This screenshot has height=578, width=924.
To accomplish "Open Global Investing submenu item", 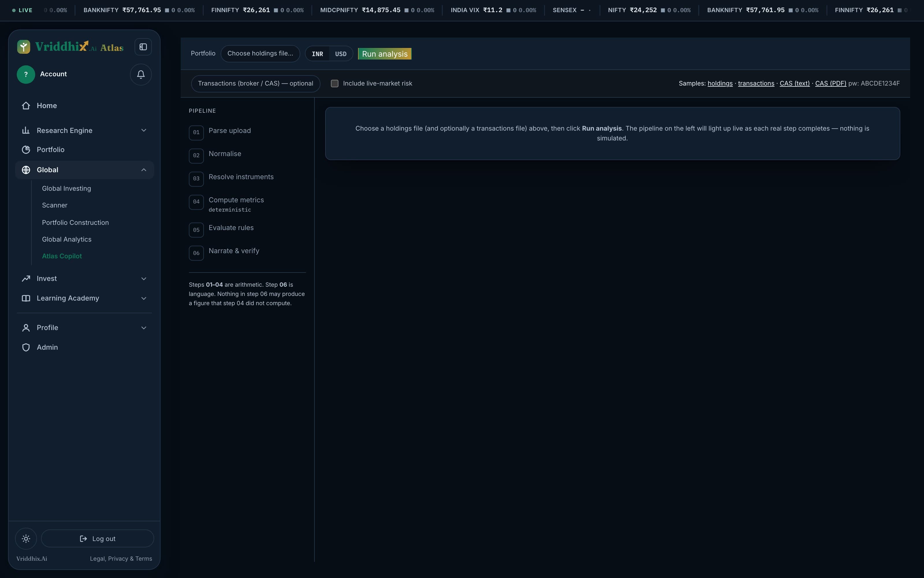I will tap(66, 188).
